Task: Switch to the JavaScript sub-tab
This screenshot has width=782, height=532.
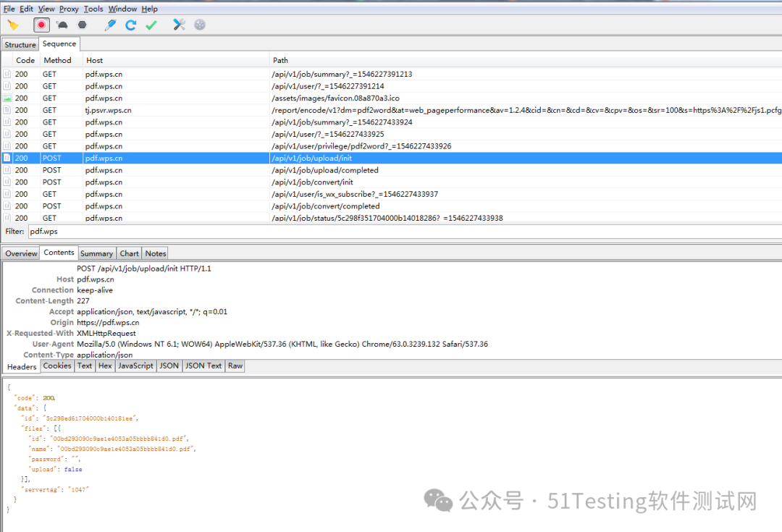Action: (x=135, y=366)
